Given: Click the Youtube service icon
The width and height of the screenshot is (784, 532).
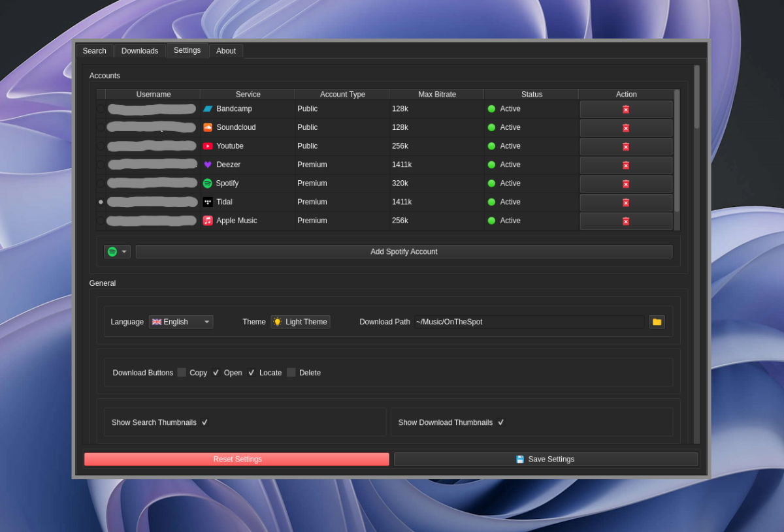Looking at the screenshot, I should coord(208,146).
